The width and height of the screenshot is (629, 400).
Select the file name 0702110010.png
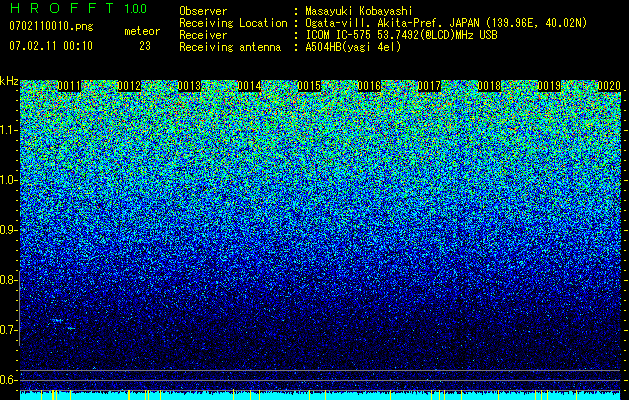[x=51, y=26]
